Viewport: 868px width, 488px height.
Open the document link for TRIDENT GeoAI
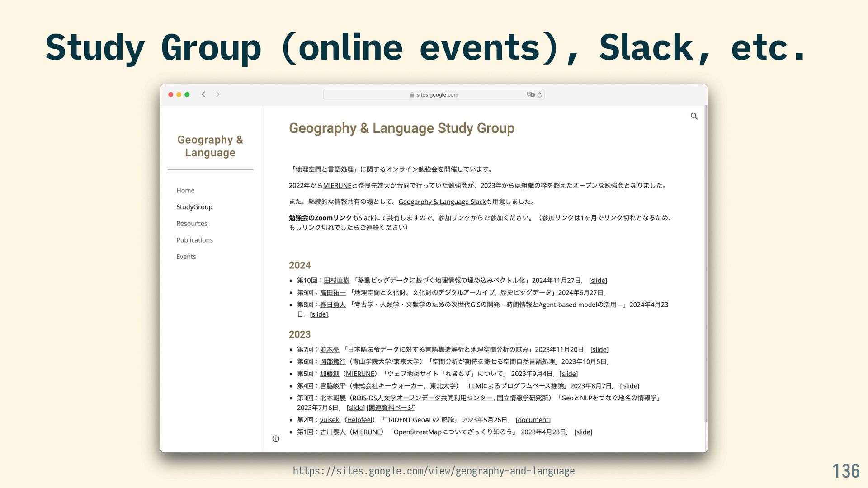coord(533,420)
